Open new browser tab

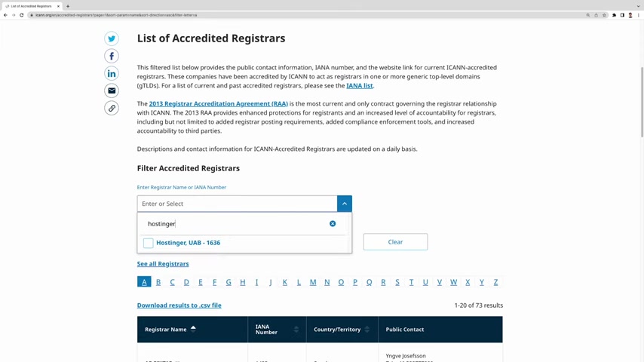pyautogui.click(x=68, y=6)
